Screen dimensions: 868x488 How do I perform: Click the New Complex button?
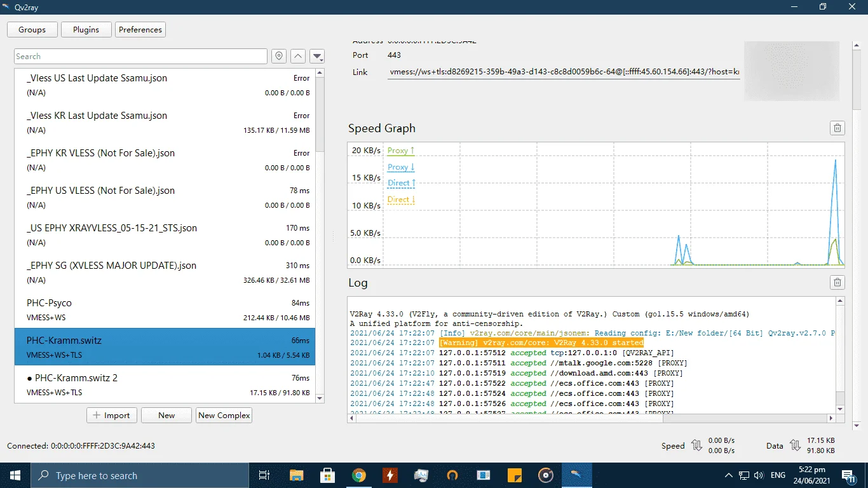(224, 415)
